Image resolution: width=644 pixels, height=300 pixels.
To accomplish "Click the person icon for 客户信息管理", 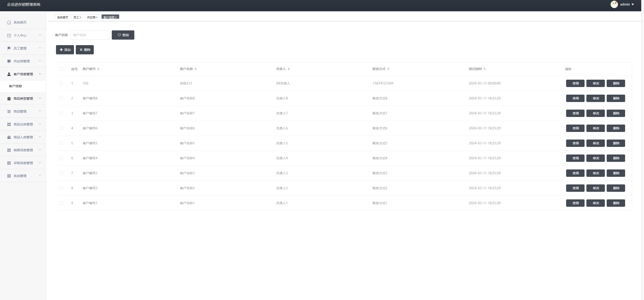I will (x=9, y=74).
